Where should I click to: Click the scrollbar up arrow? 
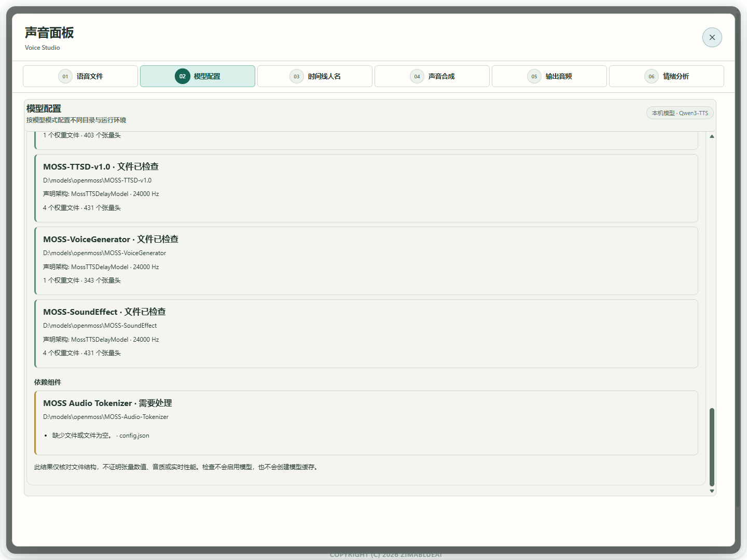[x=712, y=136]
